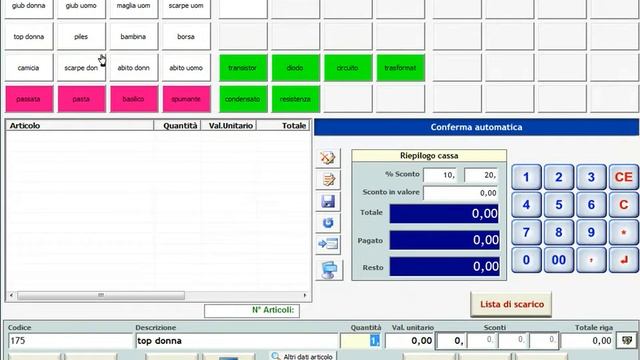Screen dimensions: 640x360
Task: Select the abito uomo product button
Action: 186,68
